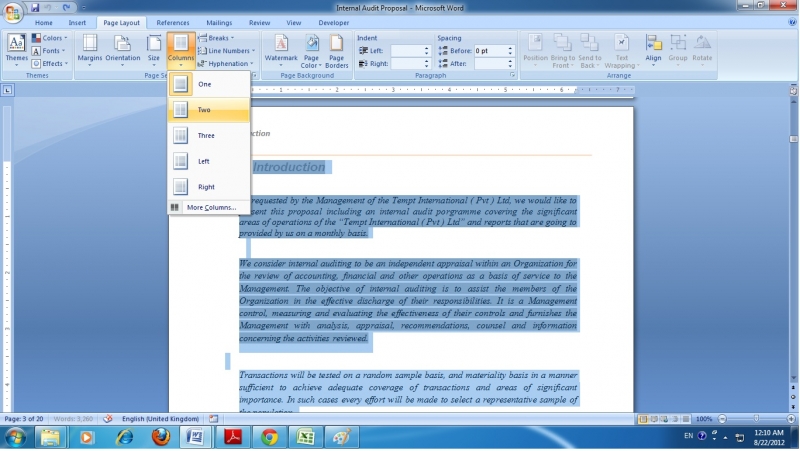
Task: Open Firefox from the taskbar
Action: (x=161, y=437)
